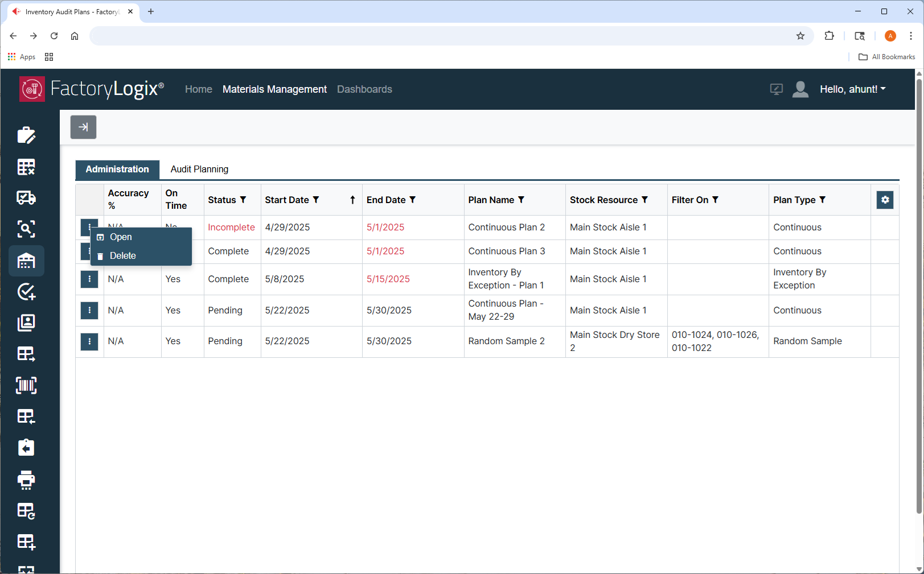Open the Status column filter dropdown
This screenshot has width=924, height=574.
tap(243, 200)
